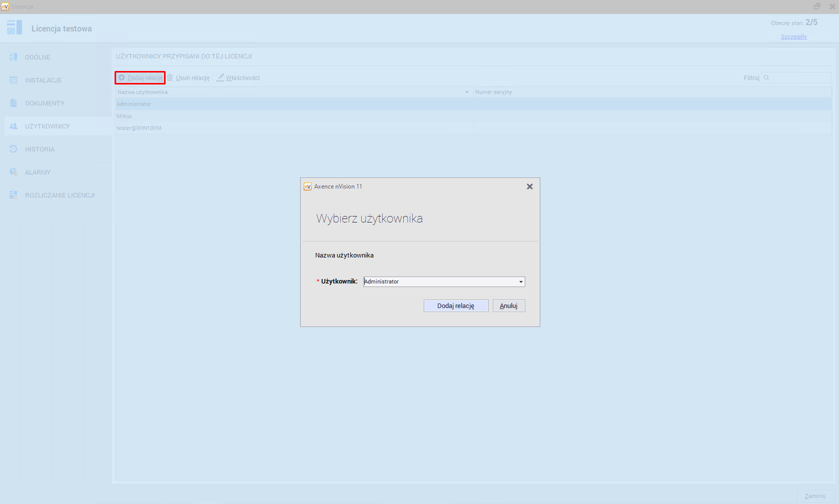Click the pencil icon for Właściwości
The height and width of the screenshot is (504, 839).
click(220, 77)
